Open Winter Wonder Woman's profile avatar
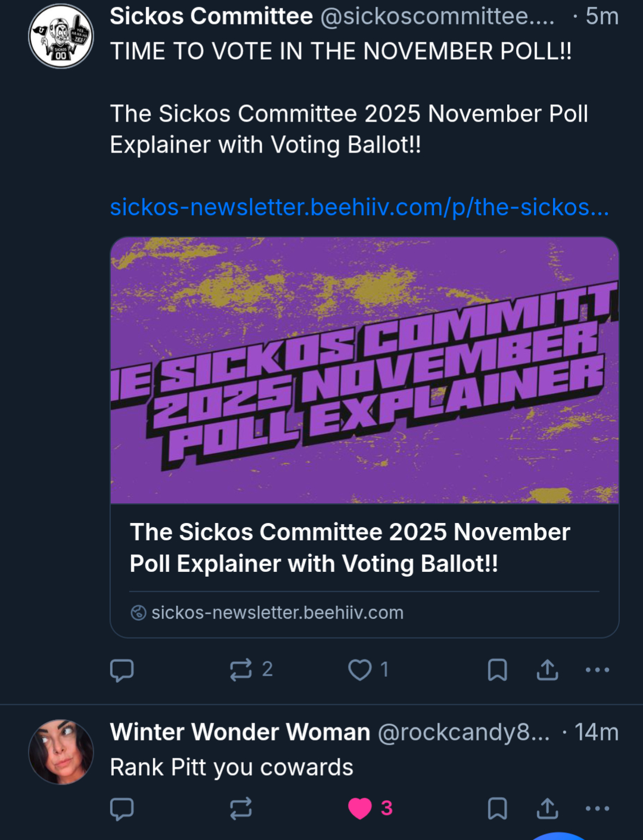The image size is (643, 840). (x=61, y=752)
